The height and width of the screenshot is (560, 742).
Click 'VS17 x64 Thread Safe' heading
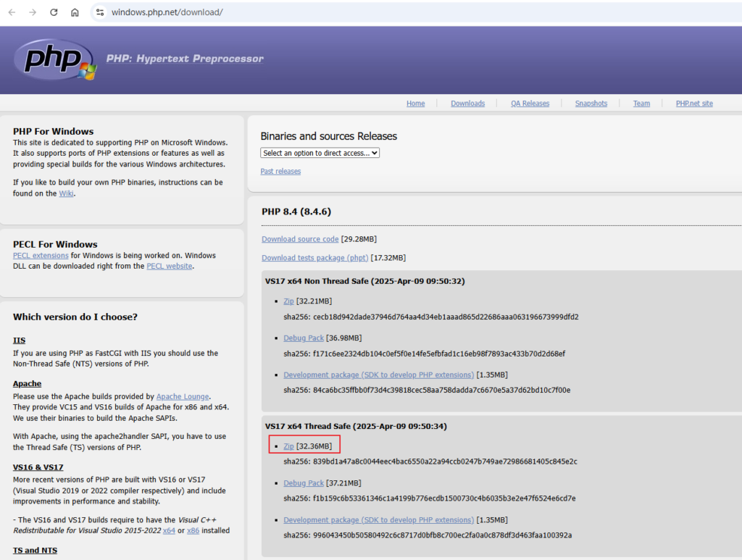(356, 426)
